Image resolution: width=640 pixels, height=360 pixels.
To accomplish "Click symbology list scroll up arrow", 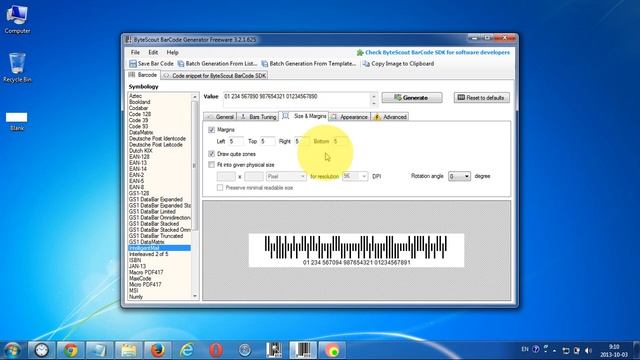I will (195, 97).
